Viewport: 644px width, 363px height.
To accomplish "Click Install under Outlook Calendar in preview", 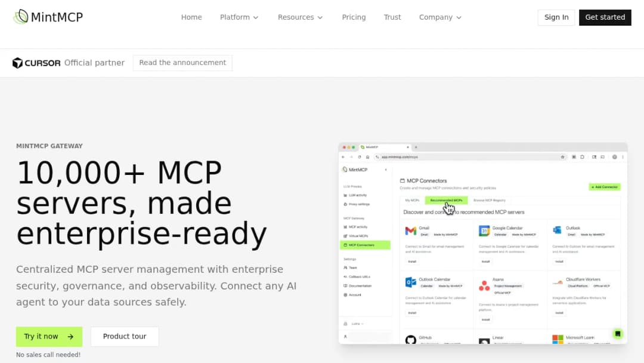I will (x=412, y=313).
